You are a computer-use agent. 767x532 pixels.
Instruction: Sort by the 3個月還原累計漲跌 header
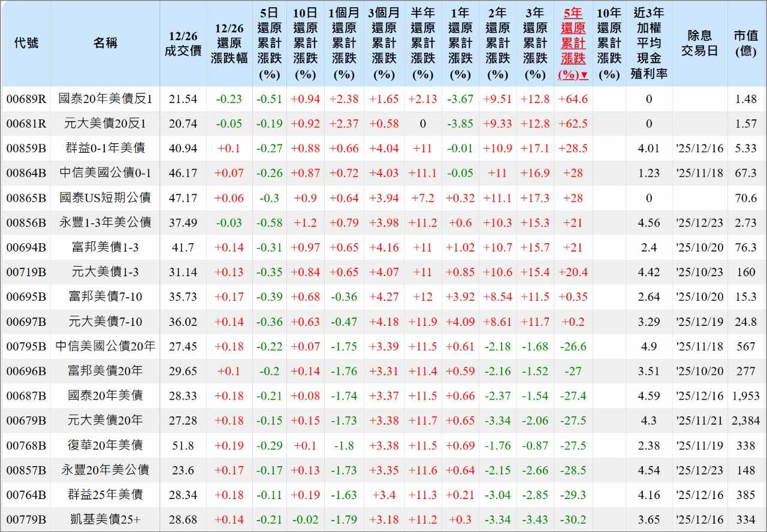pos(384,43)
